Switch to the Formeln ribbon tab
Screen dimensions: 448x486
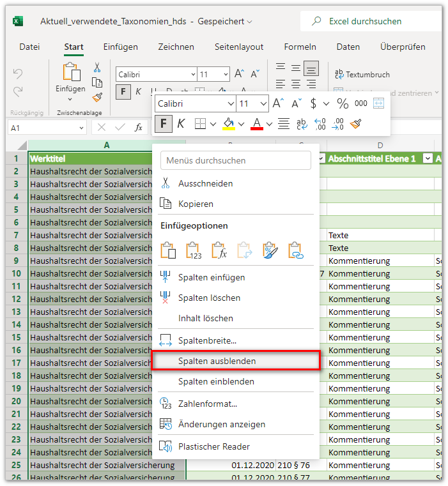click(300, 47)
